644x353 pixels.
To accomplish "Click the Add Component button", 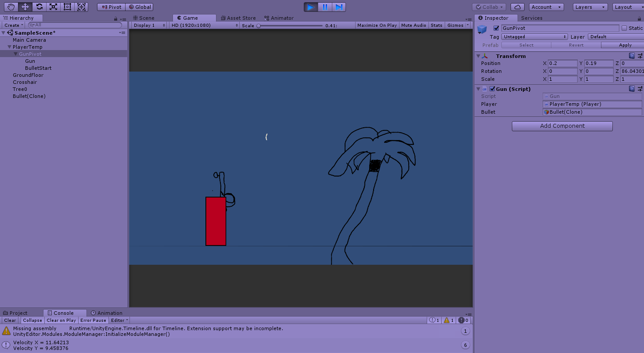I will tap(562, 126).
